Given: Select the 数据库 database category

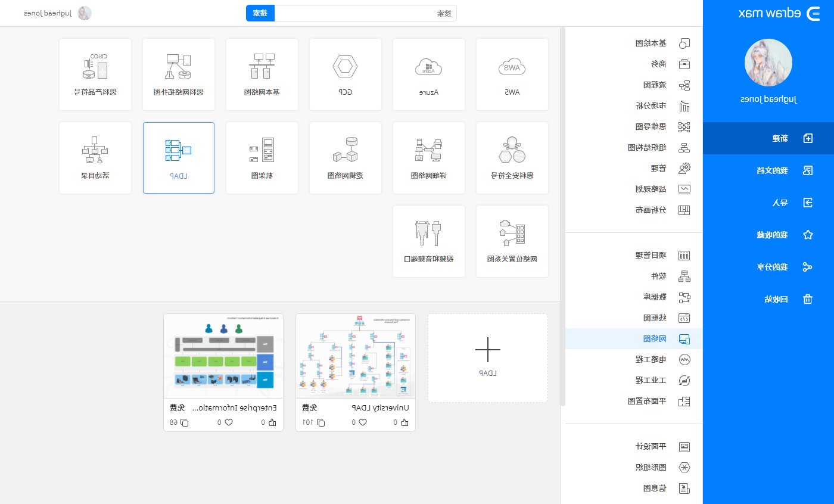Looking at the screenshot, I should click(634, 297).
